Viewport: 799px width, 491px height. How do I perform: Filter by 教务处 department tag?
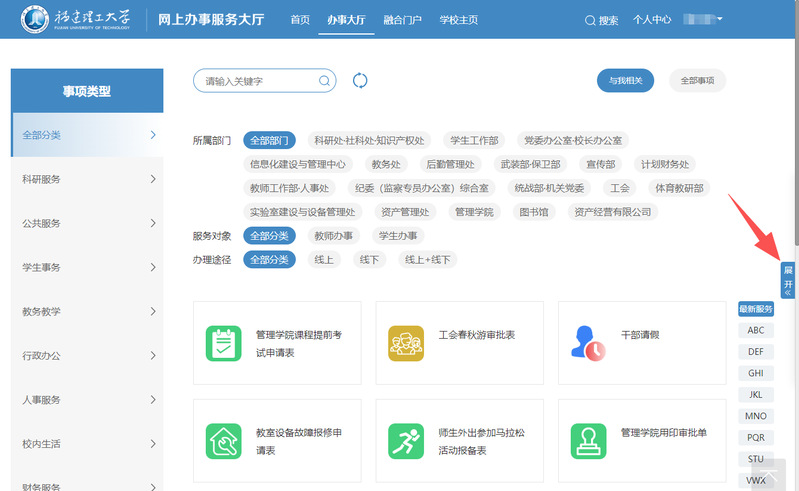(x=385, y=164)
